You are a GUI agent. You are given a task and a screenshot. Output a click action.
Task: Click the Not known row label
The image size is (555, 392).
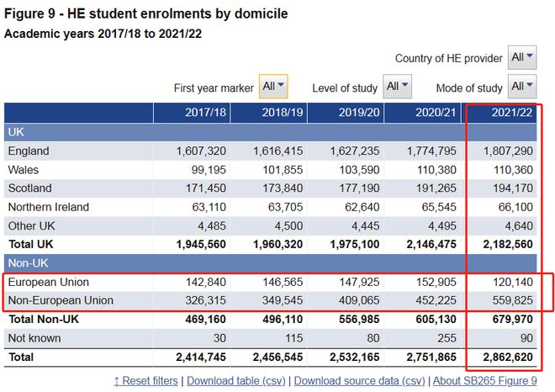(x=34, y=338)
